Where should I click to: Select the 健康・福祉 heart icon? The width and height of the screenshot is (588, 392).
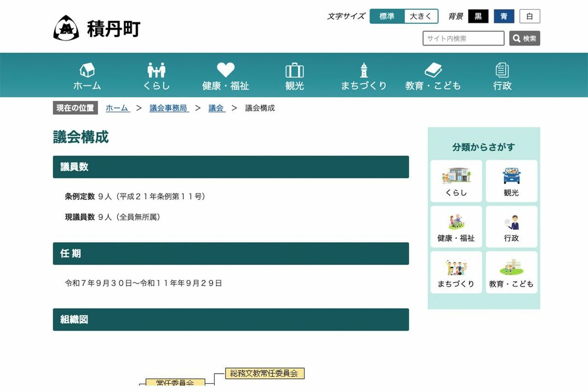pos(225,71)
